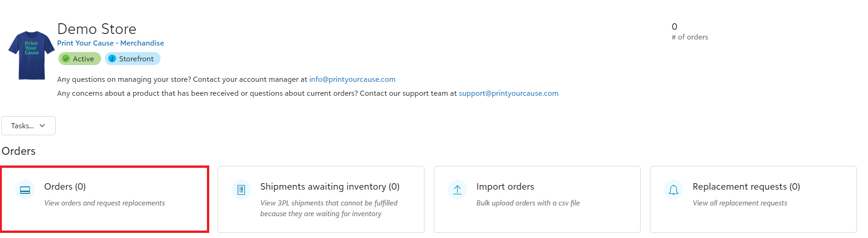The width and height of the screenshot is (868, 238).
Task: Click the support@printyourcause.com email link
Action: [x=508, y=93]
